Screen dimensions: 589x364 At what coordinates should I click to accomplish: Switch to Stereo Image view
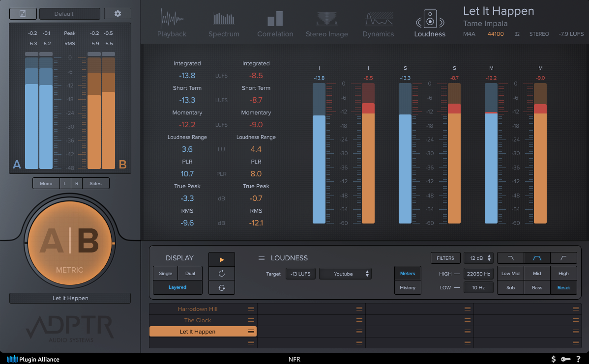(x=327, y=24)
